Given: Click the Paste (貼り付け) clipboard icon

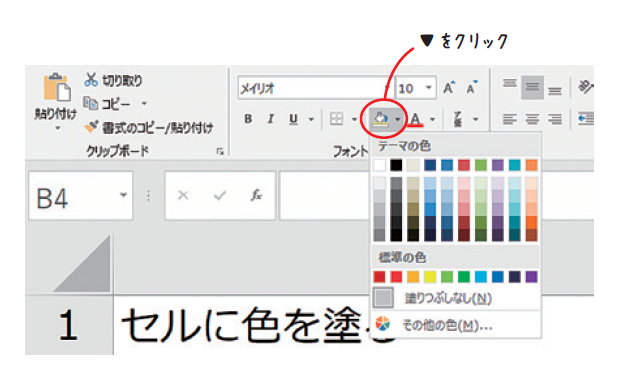Looking at the screenshot, I should point(57,87).
